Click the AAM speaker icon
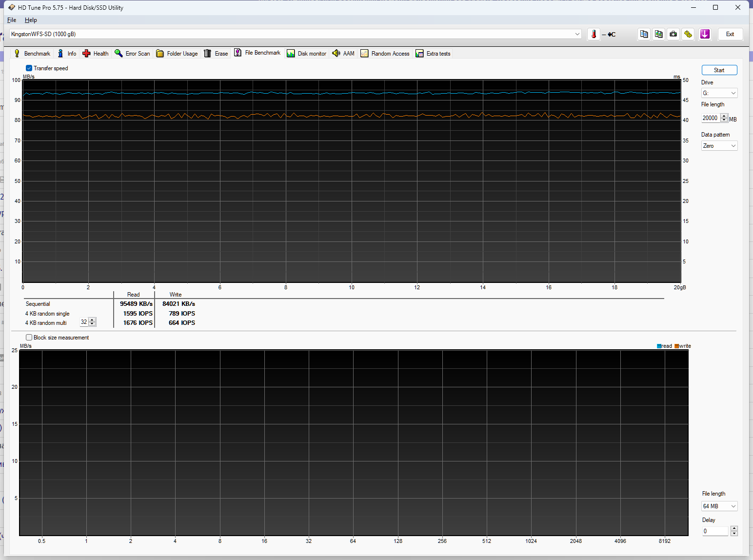 336,53
